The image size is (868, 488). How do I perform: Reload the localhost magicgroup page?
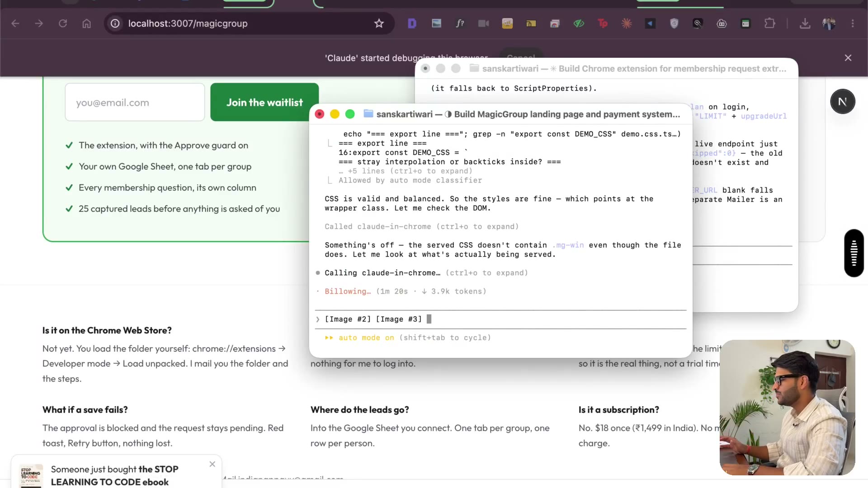click(63, 23)
